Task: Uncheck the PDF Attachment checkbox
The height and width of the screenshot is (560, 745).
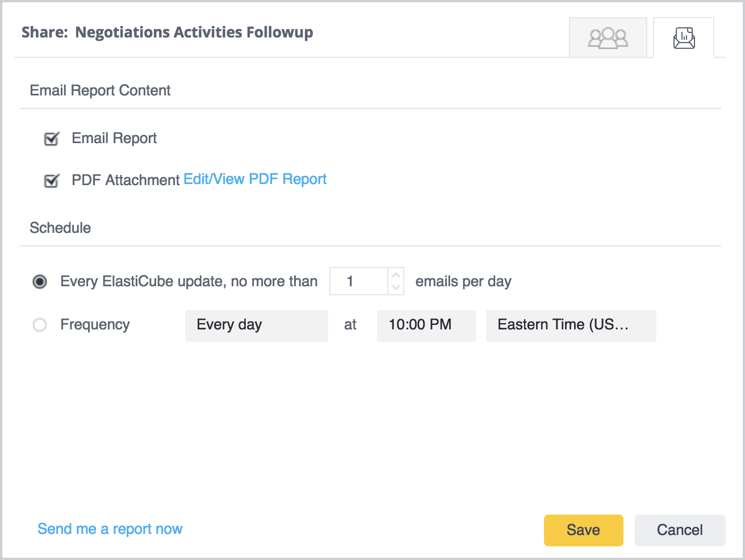Action: (52, 181)
